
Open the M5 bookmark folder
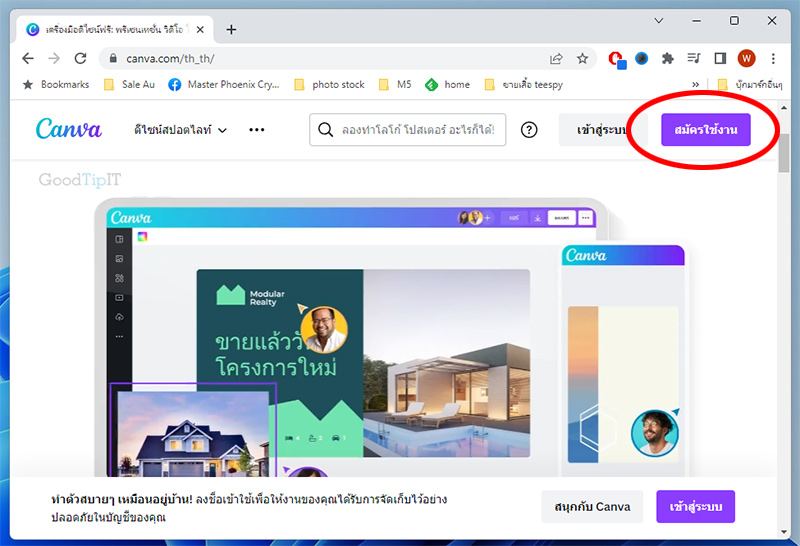(x=395, y=85)
